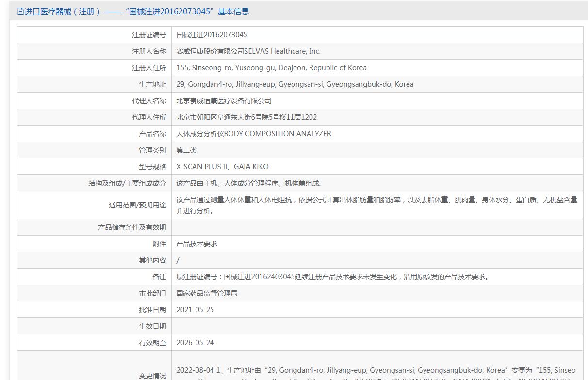Click the 产品储存条件及有效期 label
The image size is (588, 380).
pyautogui.click(x=132, y=227)
